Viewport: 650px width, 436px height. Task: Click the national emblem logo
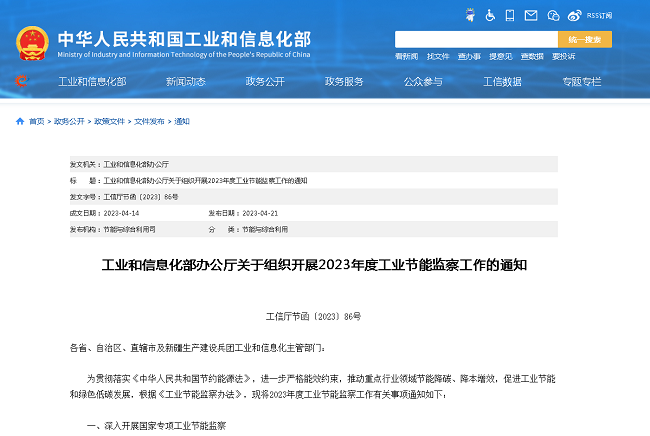[x=34, y=40]
